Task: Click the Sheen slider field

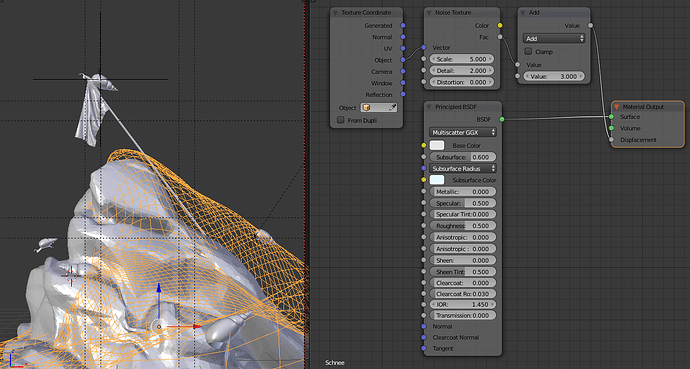Action: [x=462, y=260]
